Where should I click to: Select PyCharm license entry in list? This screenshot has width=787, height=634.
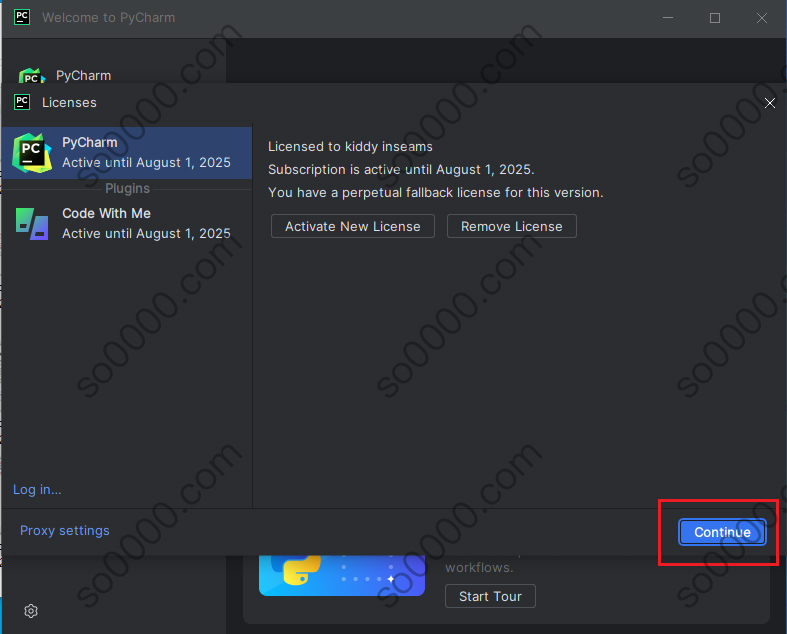127,153
